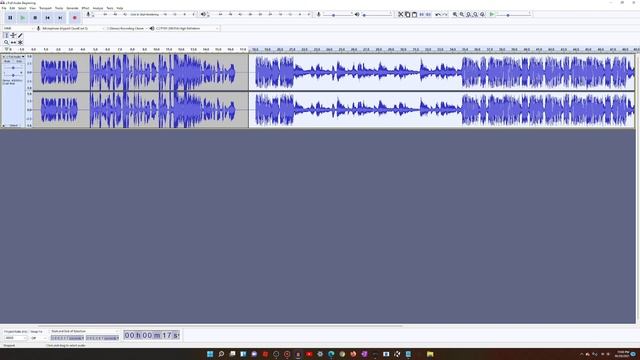This screenshot has width=640, height=360.
Task: Click the Paste clipboard icon
Action: [x=414, y=14]
